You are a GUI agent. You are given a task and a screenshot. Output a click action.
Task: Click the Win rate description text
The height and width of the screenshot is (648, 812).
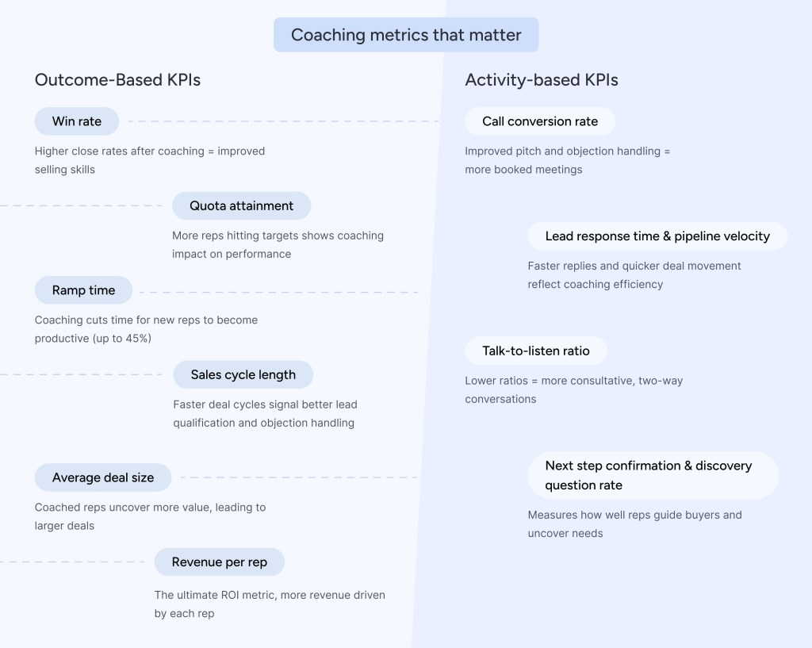[149, 159]
